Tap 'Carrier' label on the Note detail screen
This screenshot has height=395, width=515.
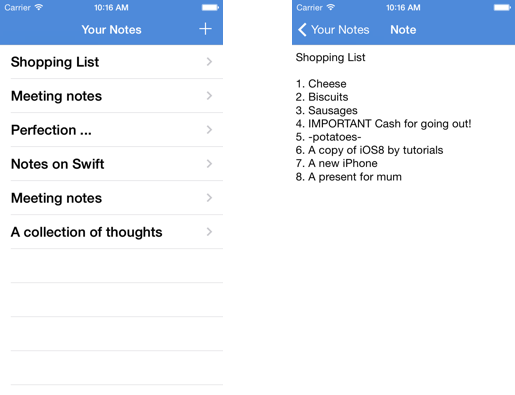tap(309, 7)
